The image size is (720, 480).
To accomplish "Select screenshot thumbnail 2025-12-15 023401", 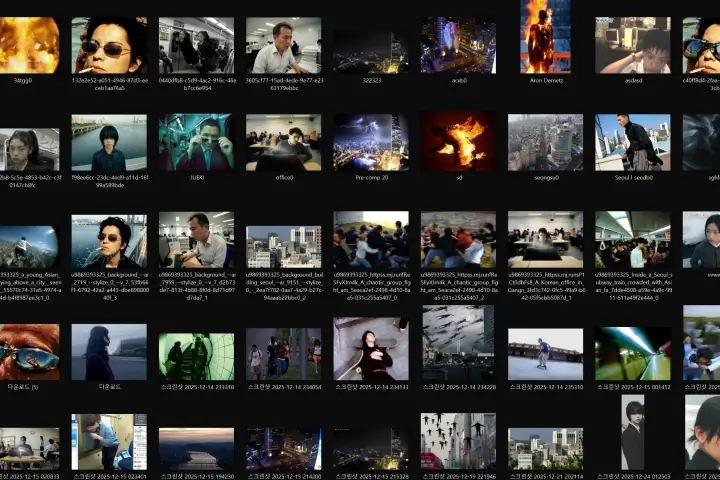I will pyautogui.click(x=109, y=442).
